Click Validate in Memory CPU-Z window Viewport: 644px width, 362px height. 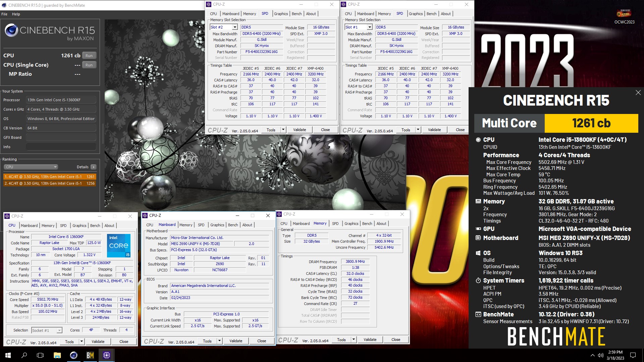pos(370,340)
